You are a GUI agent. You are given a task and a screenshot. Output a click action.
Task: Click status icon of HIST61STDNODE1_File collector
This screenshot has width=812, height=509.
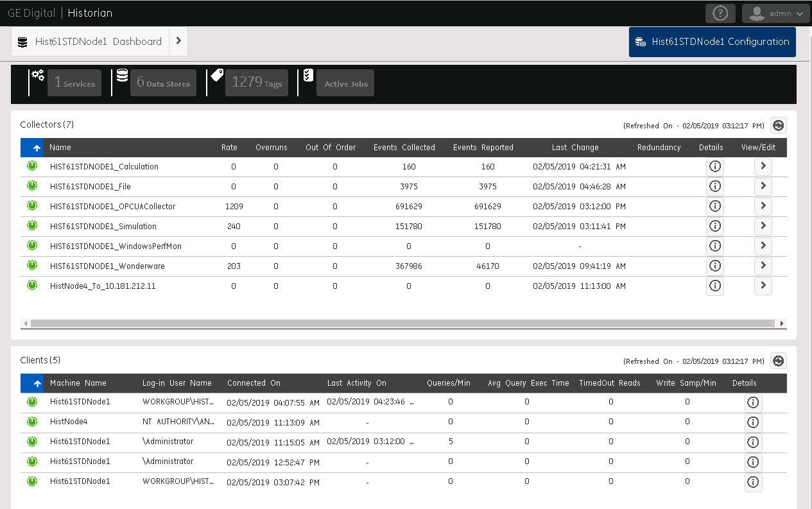[x=32, y=186]
